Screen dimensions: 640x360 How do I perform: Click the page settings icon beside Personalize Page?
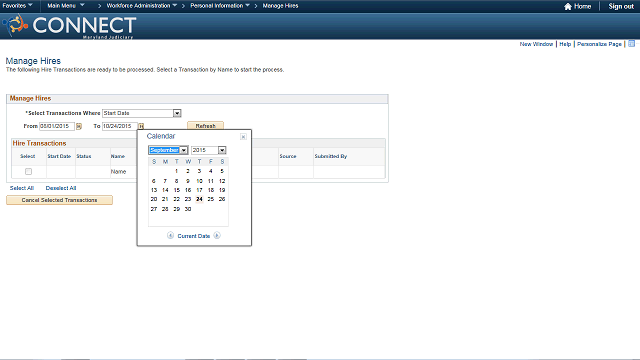631,44
